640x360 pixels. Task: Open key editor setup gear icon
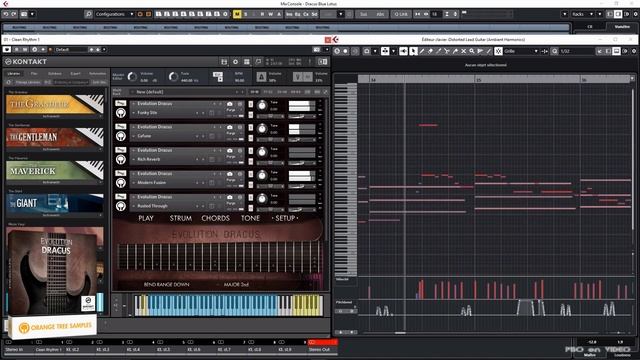click(634, 51)
